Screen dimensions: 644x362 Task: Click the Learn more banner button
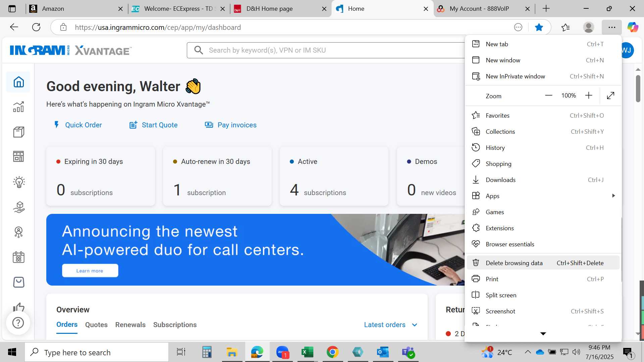(x=90, y=270)
